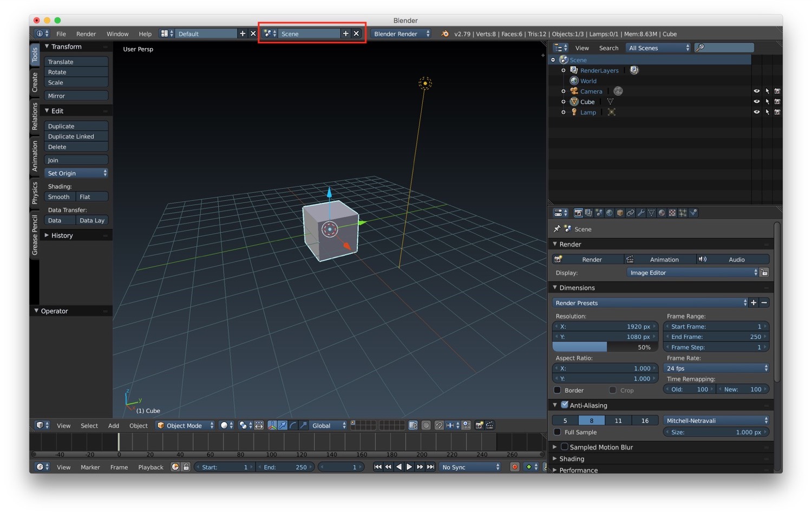Toggle Cube selectability arrow icon
The width and height of the screenshot is (812, 513).
(767, 102)
